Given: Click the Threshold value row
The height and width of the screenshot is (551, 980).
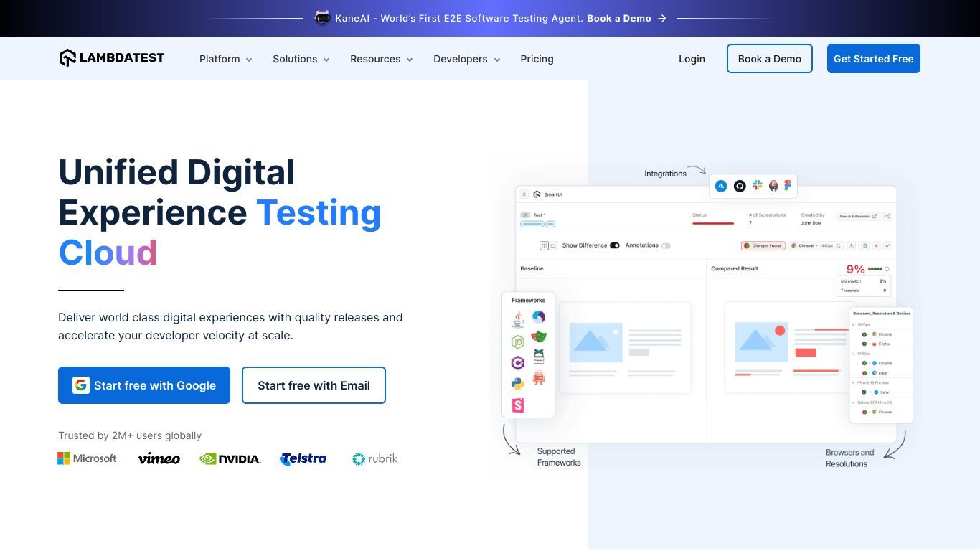Looking at the screenshot, I should tap(864, 291).
